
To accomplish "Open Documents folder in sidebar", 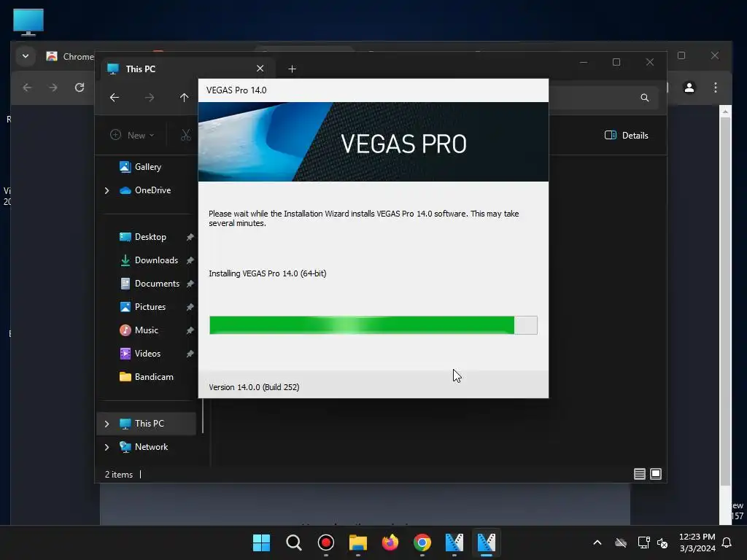I will [150, 284].
